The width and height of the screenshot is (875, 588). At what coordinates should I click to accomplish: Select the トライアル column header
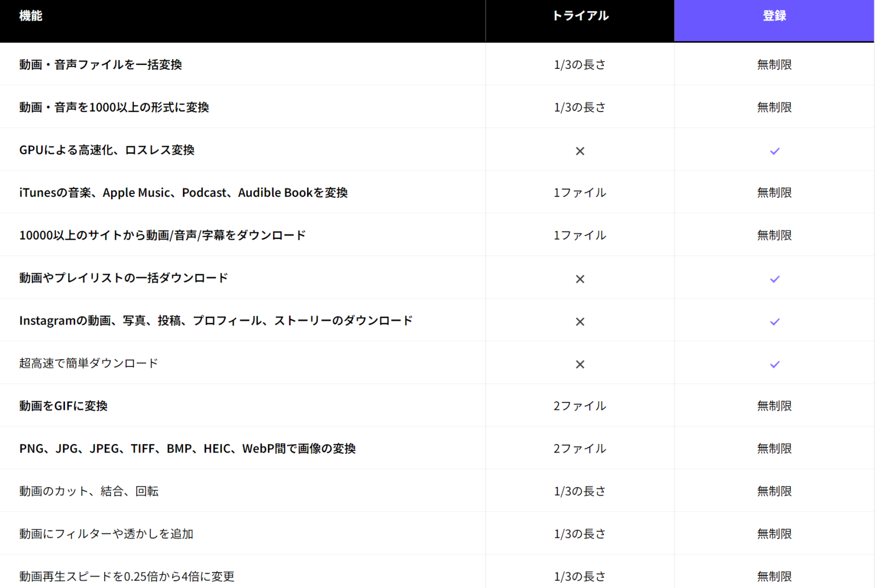coord(580,16)
